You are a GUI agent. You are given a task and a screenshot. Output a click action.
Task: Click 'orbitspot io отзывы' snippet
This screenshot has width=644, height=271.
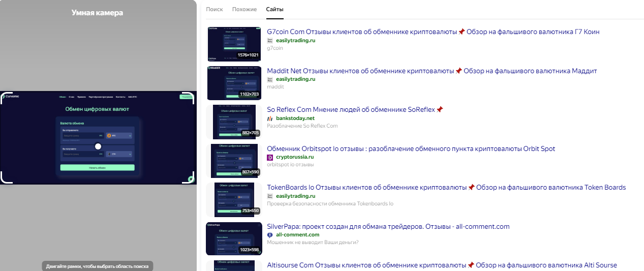290,165
